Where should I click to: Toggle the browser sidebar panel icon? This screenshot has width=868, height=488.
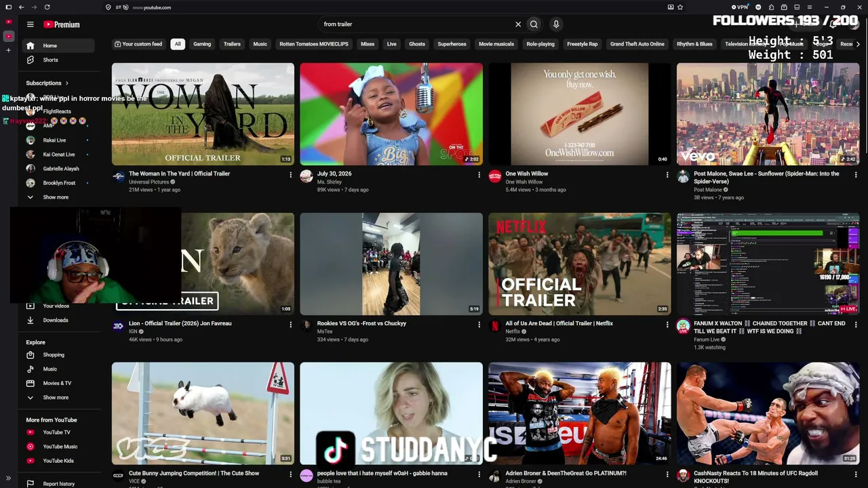pos(8,7)
